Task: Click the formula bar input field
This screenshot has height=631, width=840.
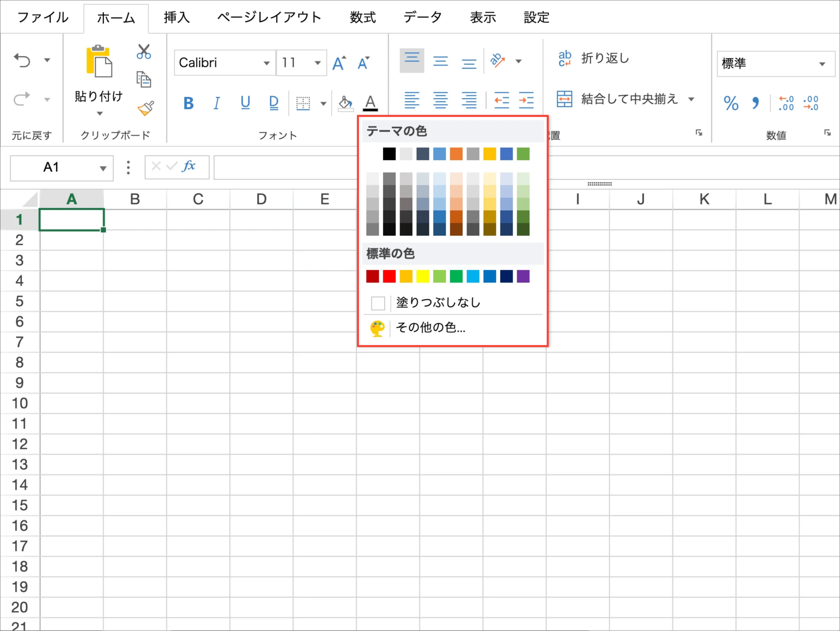Action: pos(286,167)
